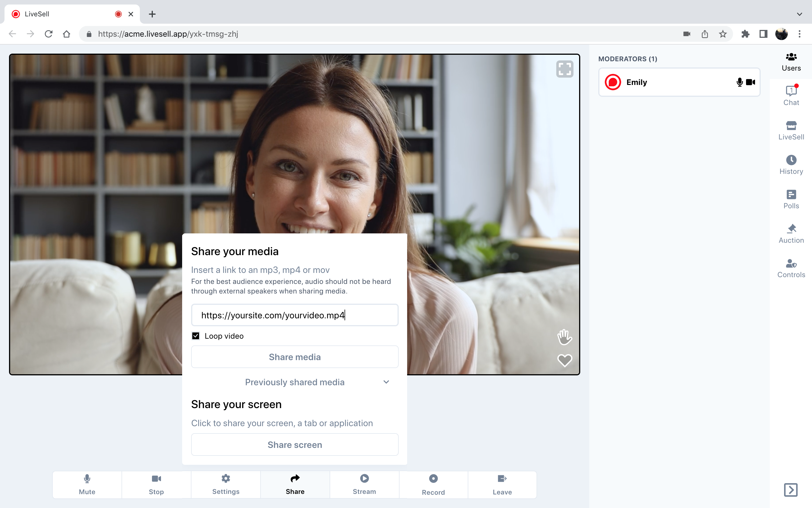The image size is (812, 508).
Task: Raise hand with the hand icon
Action: click(x=564, y=337)
